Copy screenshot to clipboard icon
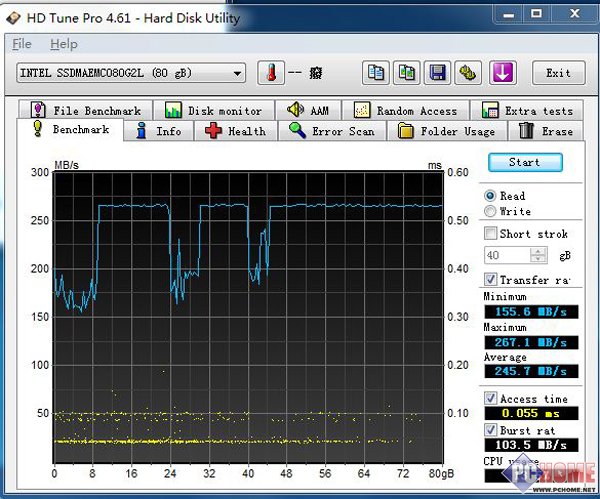 (407, 72)
